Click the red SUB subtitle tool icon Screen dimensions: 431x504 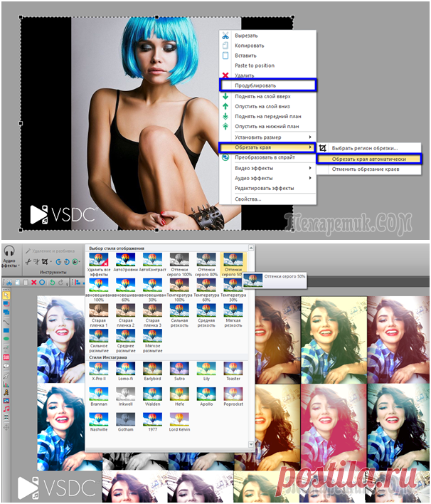(6, 357)
